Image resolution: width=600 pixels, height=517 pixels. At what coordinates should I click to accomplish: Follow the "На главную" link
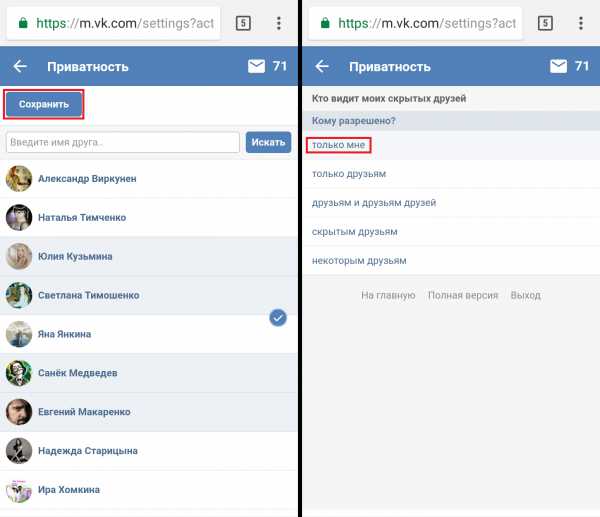coord(388,296)
